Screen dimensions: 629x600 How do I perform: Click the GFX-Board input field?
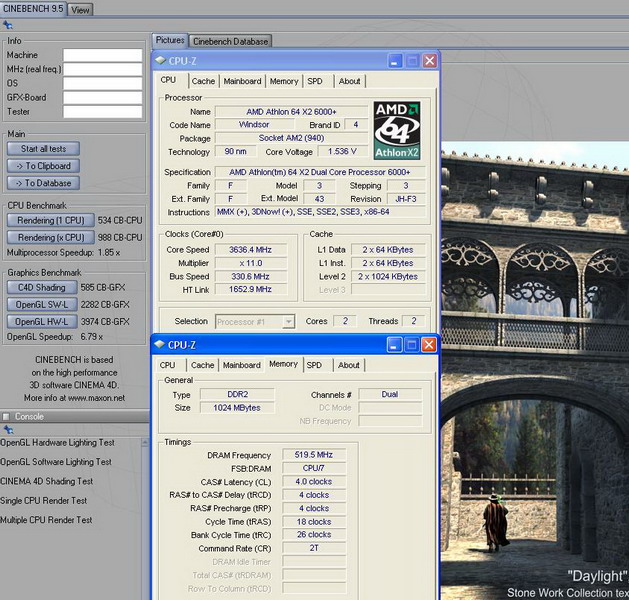(103, 97)
